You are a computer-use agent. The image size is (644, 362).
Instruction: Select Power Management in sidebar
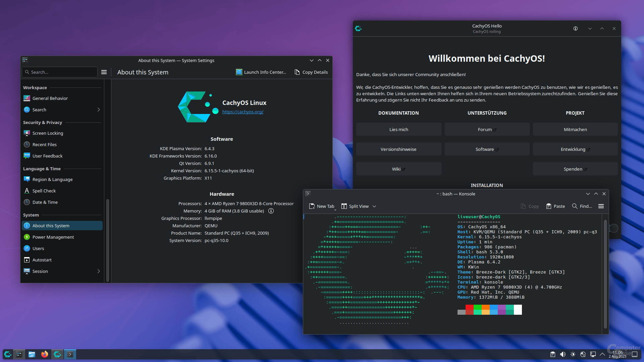(53, 237)
